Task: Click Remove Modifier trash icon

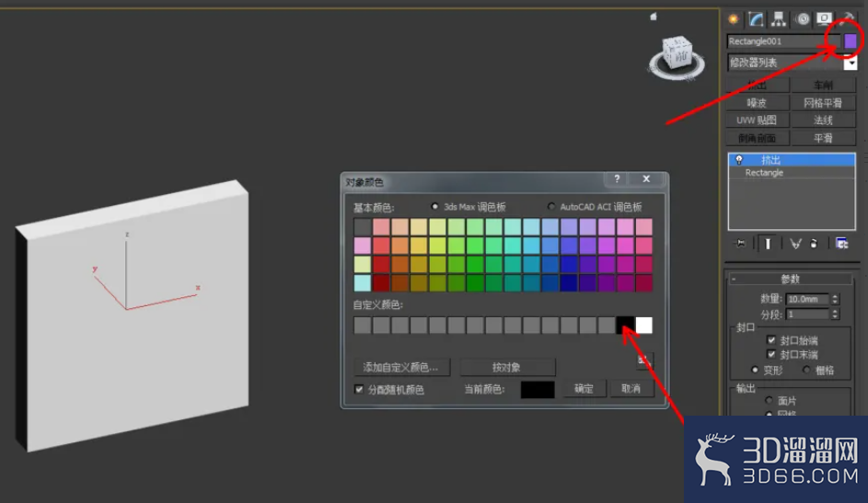Action: coord(815,243)
